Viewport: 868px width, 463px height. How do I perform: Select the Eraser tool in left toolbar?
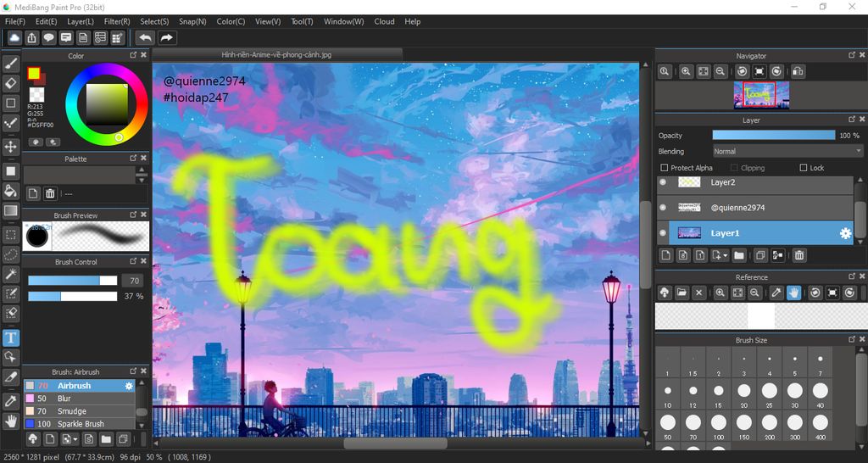10,84
